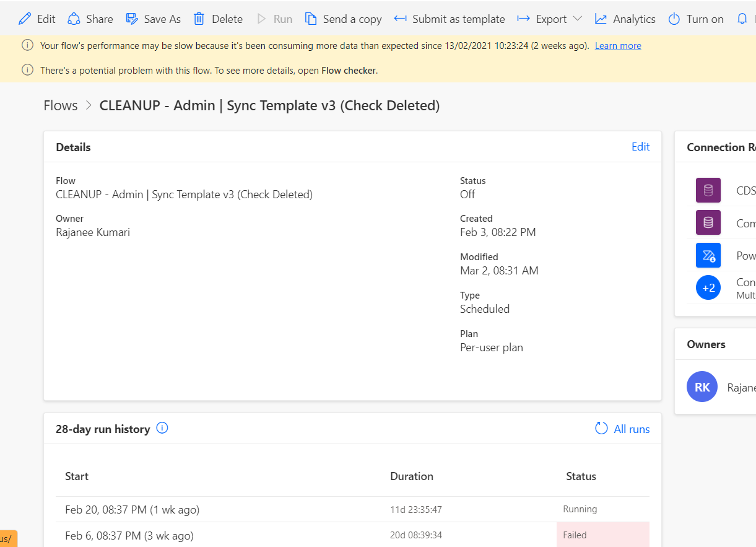Select Turn on in the command bar

tap(696, 19)
